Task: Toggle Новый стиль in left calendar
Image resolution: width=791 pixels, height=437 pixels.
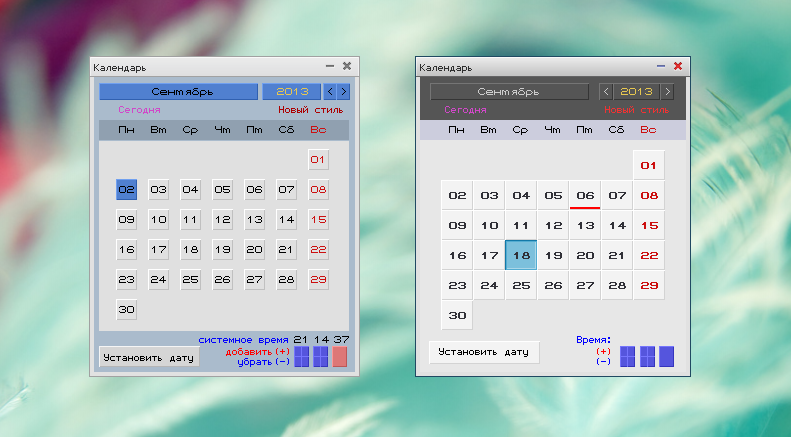Action: click(310, 110)
